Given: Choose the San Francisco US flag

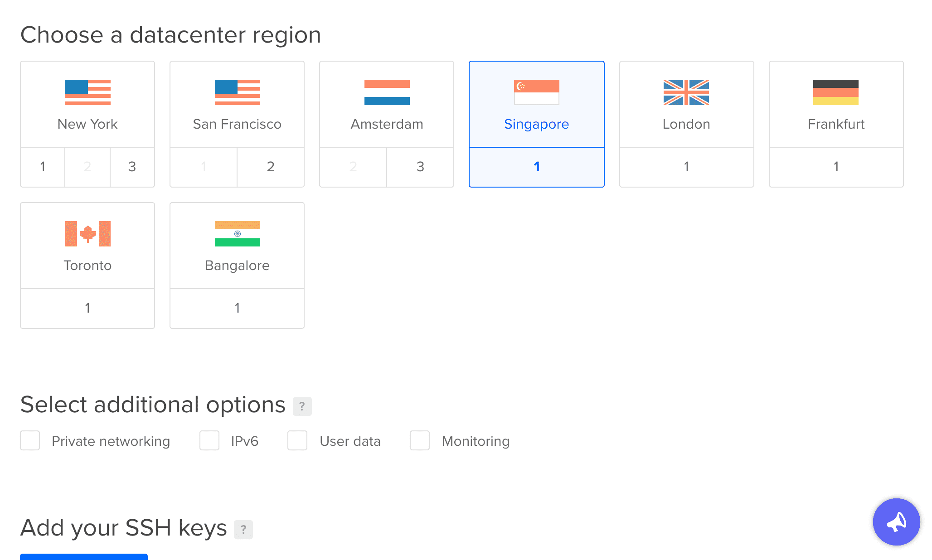Looking at the screenshot, I should 237,92.
